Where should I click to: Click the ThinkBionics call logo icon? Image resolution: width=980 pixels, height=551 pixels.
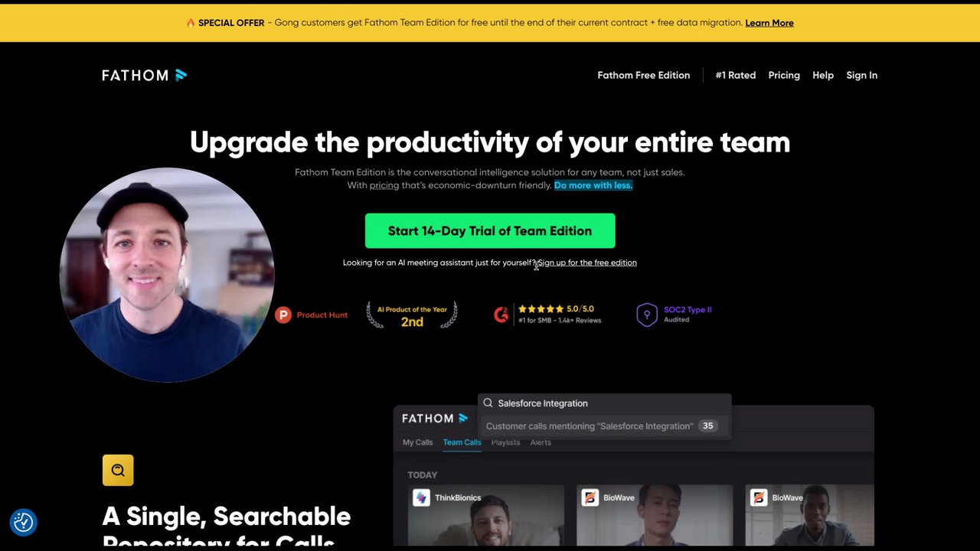click(x=421, y=497)
